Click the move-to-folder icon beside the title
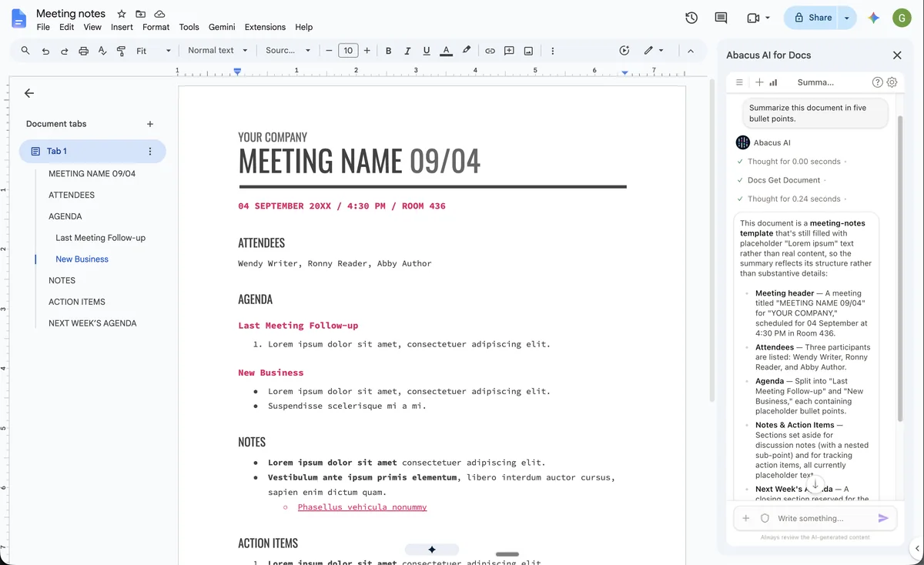The height and width of the screenshot is (565, 924). click(140, 14)
